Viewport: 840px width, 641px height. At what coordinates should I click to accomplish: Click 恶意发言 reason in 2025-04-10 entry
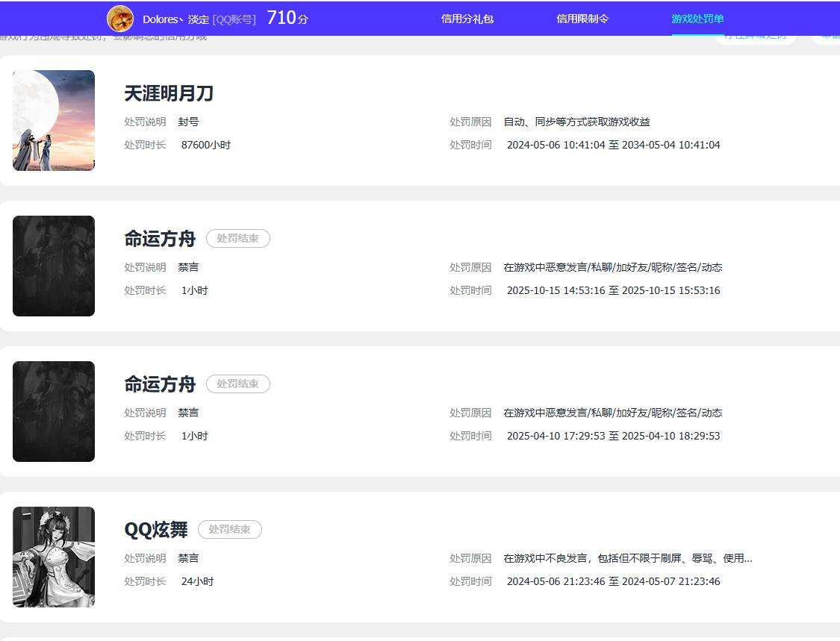[x=613, y=413]
